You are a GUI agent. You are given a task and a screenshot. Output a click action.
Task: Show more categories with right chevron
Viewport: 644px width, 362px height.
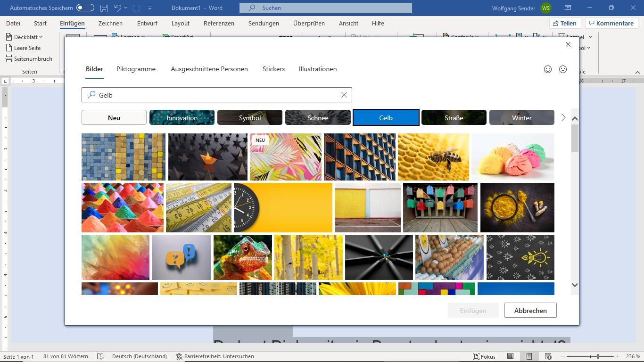563,118
